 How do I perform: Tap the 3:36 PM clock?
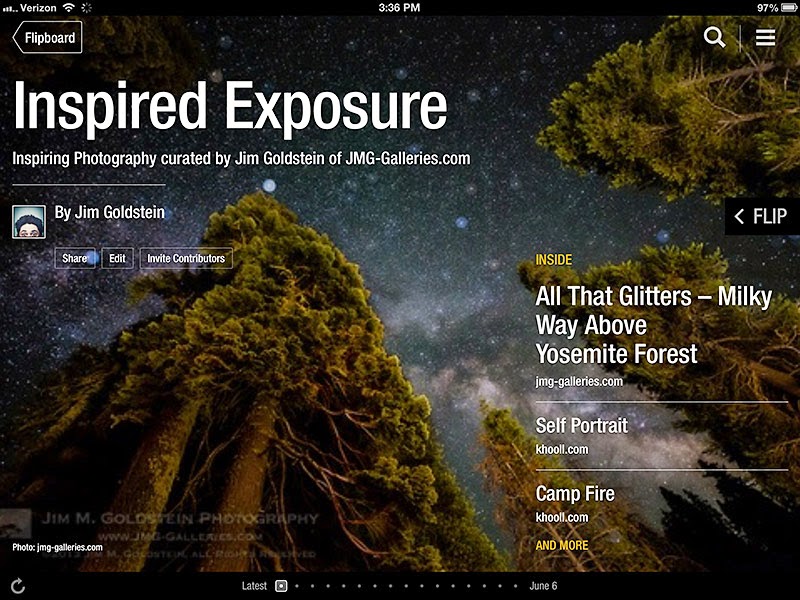click(x=399, y=7)
